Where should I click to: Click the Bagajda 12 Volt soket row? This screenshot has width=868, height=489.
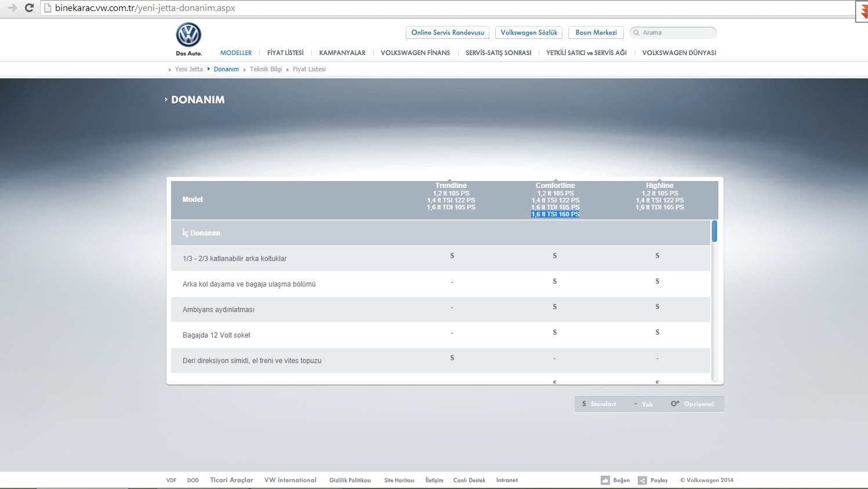pos(441,335)
